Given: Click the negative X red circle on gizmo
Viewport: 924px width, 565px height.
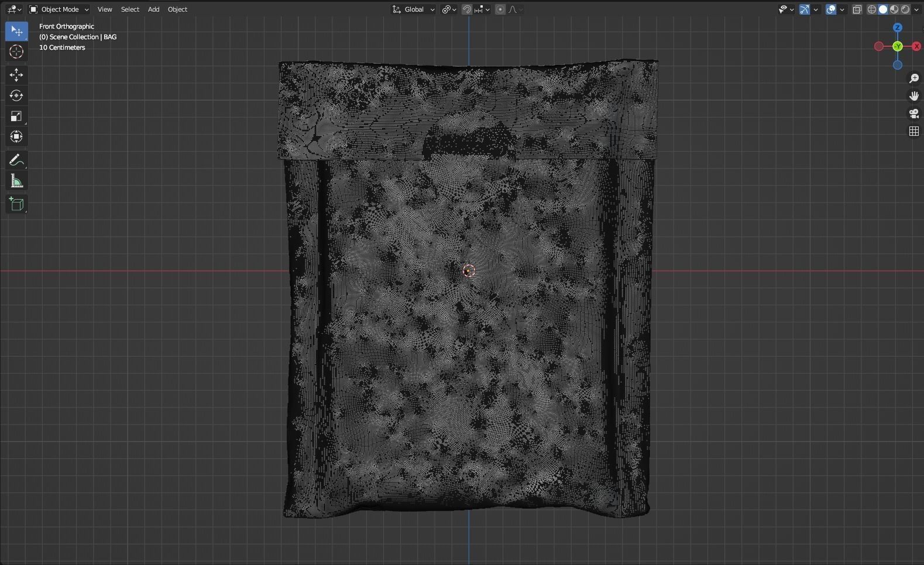Looking at the screenshot, I should [879, 46].
